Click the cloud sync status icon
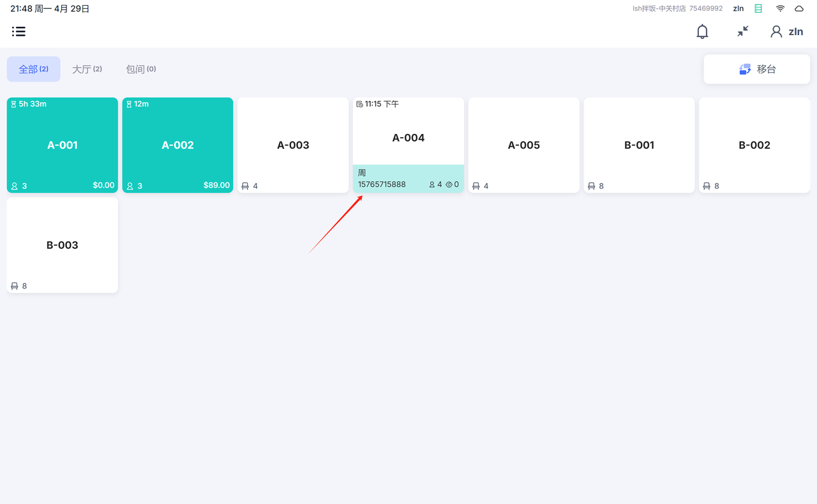Screen dimensions: 817x504 pos(799,8)
